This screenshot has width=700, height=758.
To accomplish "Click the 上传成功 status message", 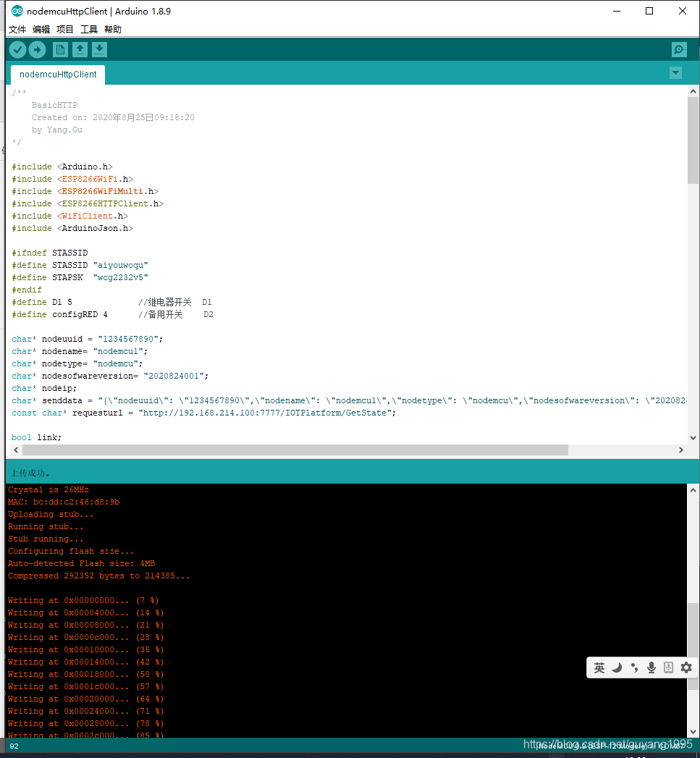I will [x=30, y=473].
